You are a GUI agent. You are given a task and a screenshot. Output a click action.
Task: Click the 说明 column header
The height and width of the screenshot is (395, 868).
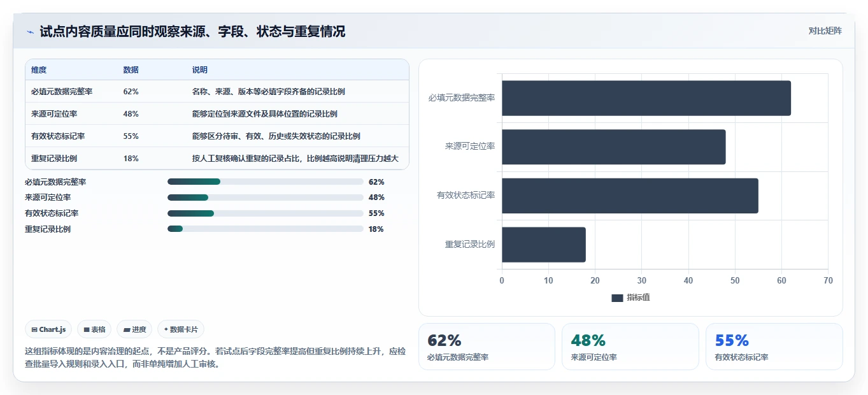pos(200,70)
